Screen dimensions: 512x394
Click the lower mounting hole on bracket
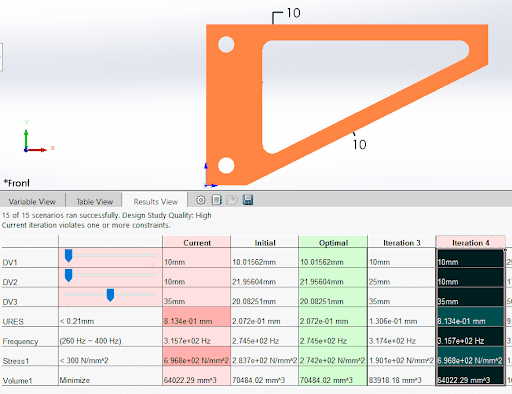point(226,165)
